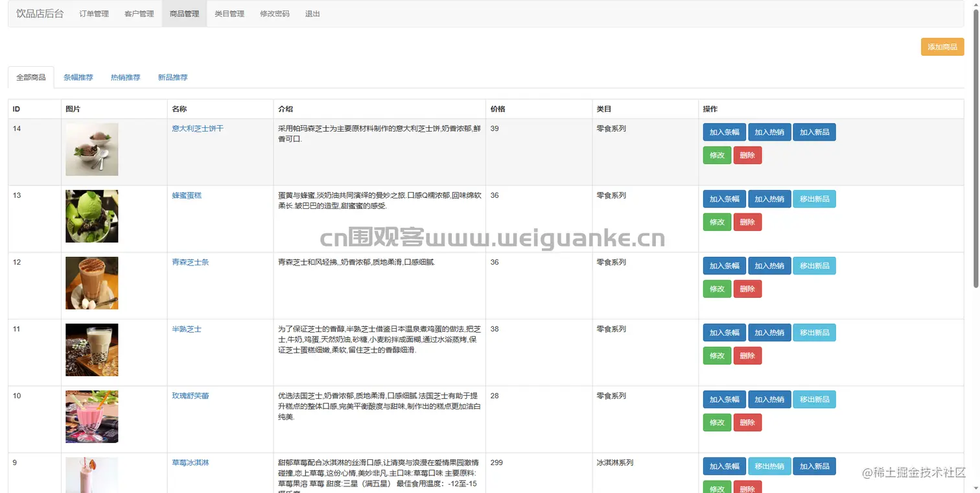Viewport: 980px width, 493px height.
Task: Click the page vertical scrollbar
Action: (976, 149)
